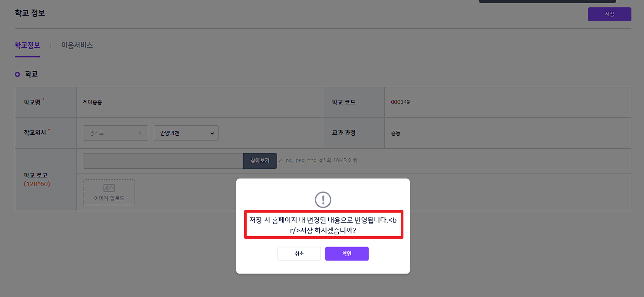Click the logo file path input field
Image resolution: width=644 pixels, height=297 pixels.
pyautogui.click(x=163, y=161)
